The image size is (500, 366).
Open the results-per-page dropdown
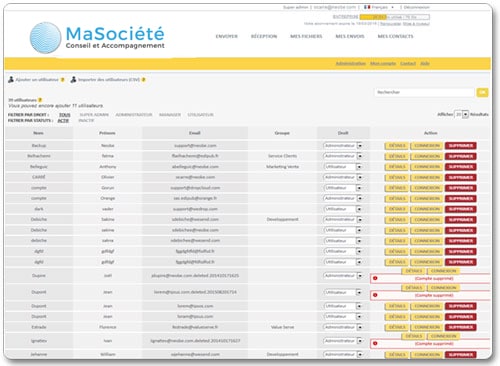pyautogui.click(x=462, y=114)
